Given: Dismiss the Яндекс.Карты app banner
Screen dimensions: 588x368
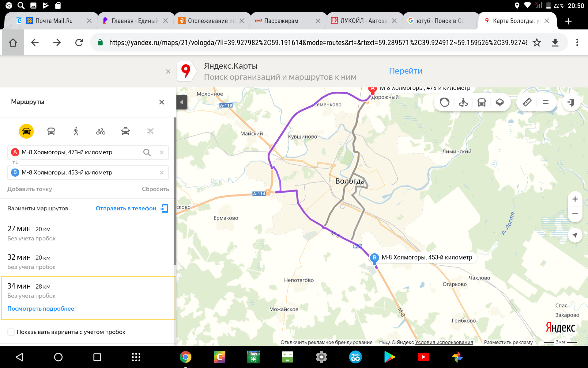Looking at the screenshot, I should click(x=168, y=71).
